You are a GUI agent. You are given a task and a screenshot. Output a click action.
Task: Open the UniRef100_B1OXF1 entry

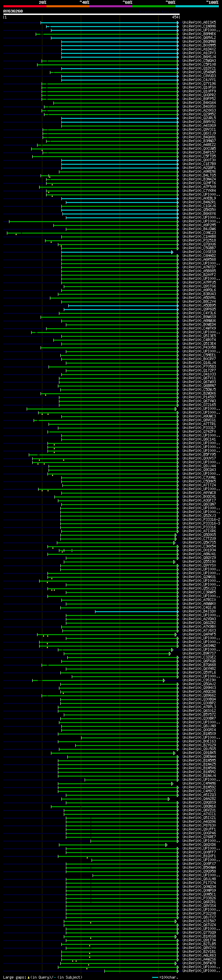(199, 856)
